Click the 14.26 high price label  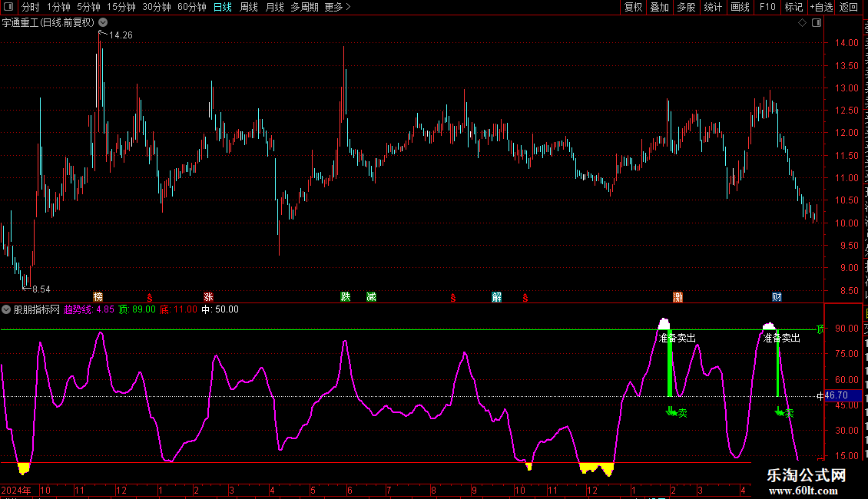121,35
